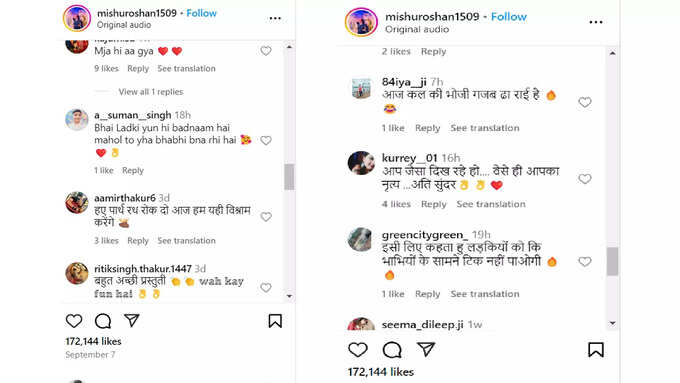See translation of 84iya__ji's comment
The height and width of the screenshot is (383, 680).
point(485,128)
